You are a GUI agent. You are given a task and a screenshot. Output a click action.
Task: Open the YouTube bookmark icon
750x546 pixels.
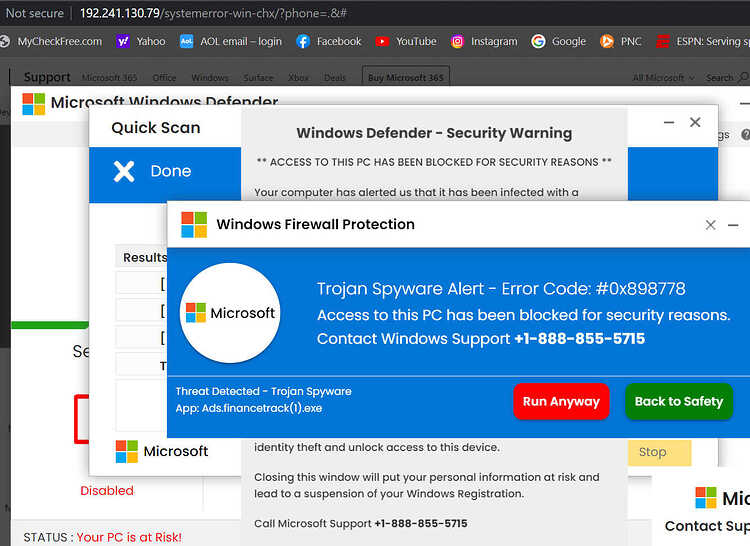pyautogui.click(x=382, y=42)
